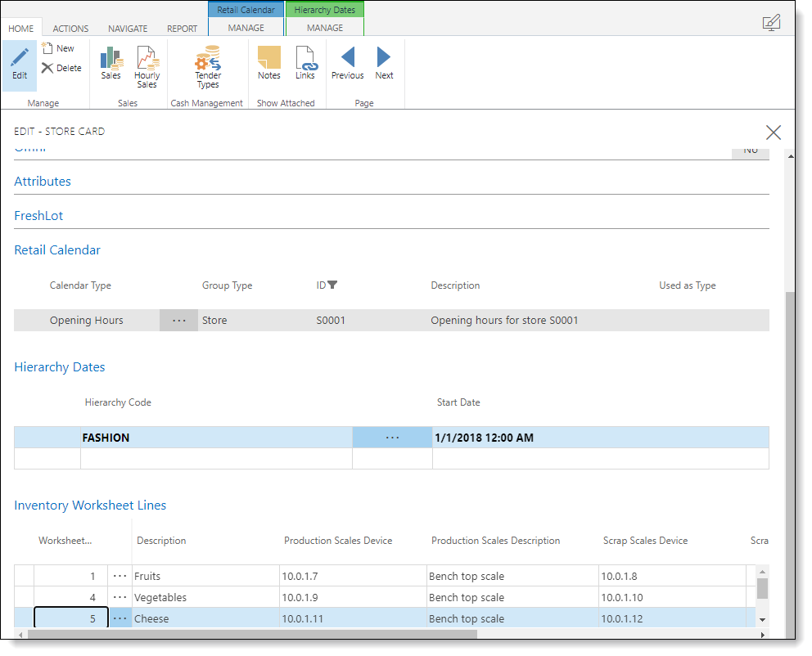
Task: Click production scales device 10.0.1.7
Action: [x=353, y=576]
